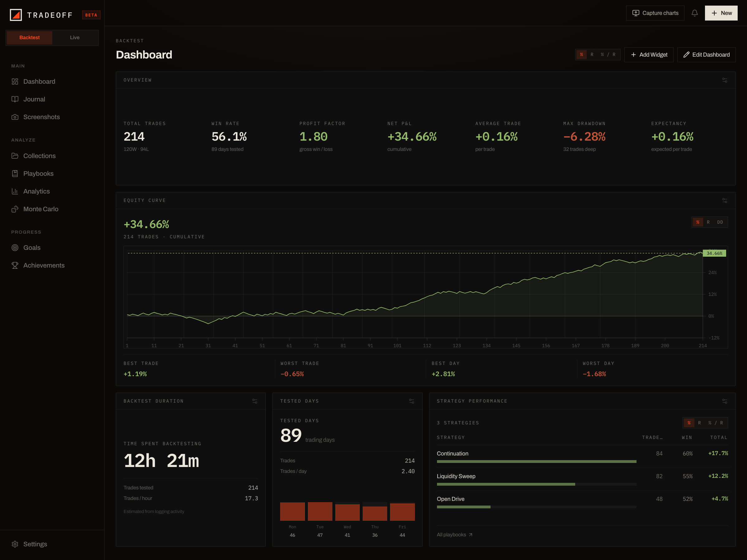Select DD view on equity curve
Image resolution: width=747 pixels, height=560 pixels.
click(x=720, y=222)
